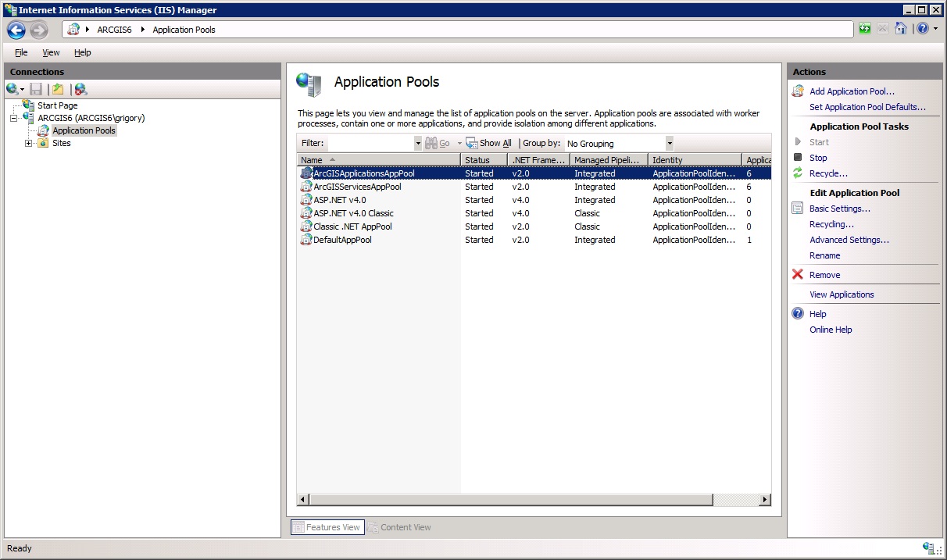947x560 pixels.
Task: Click the DefaultAppPool row icon
Action: point(306,240)
